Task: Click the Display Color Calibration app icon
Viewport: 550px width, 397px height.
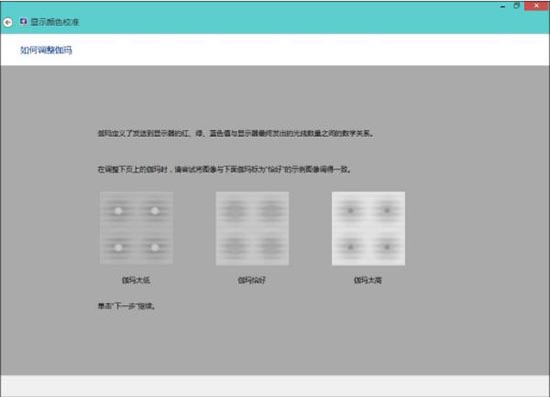Action: coord(23,22)
